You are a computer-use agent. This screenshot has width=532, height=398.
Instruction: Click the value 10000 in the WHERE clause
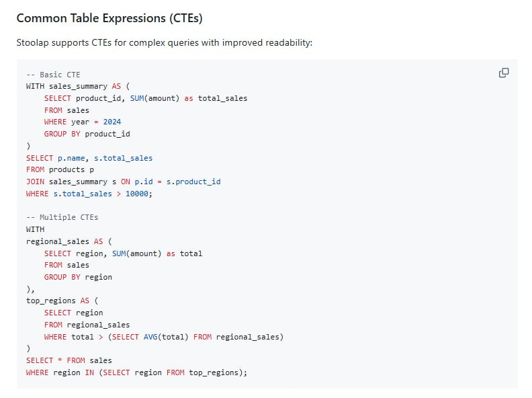[x=138, y=194]
